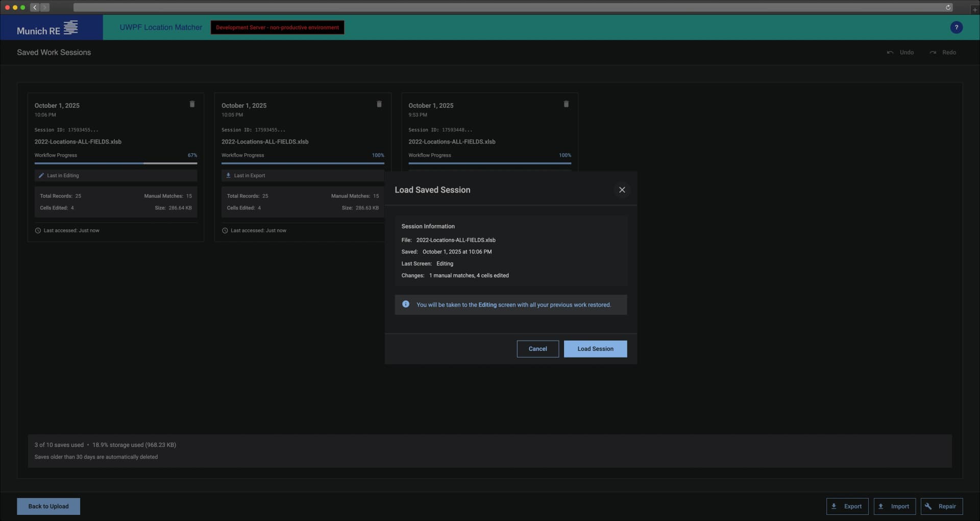Click the Session Information heading
Viewport: 980px width, 521px height.
(x=428, y=226)
